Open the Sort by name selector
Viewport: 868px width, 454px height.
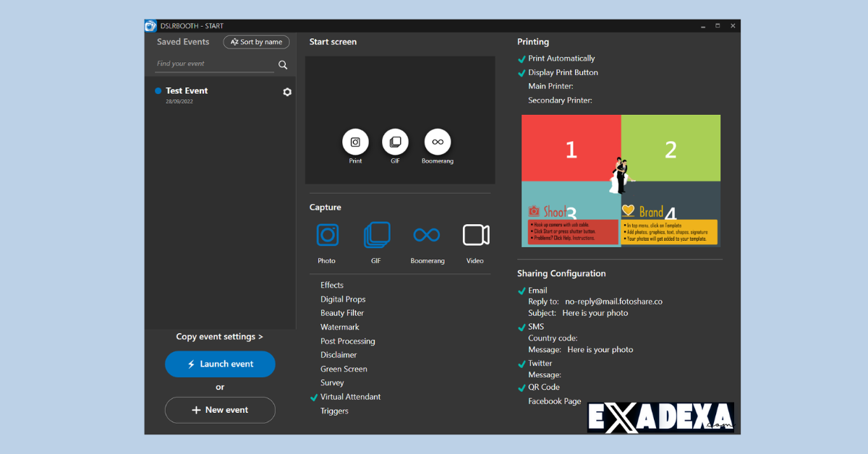pos(256,41)
